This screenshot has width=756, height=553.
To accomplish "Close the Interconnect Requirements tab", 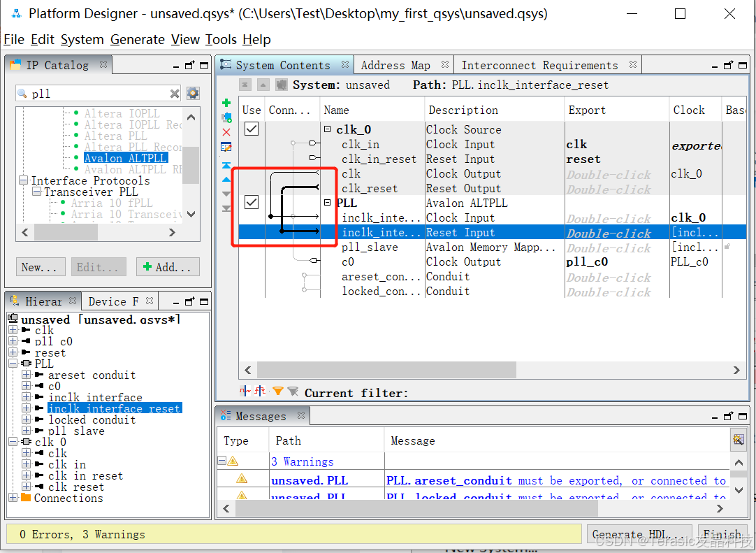I will 633,64.
